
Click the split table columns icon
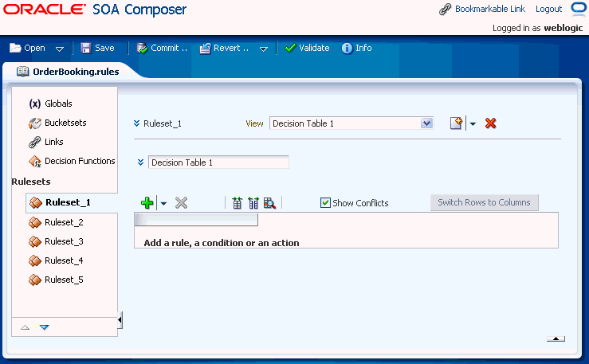pyautogui.click(x=253, y=203)
